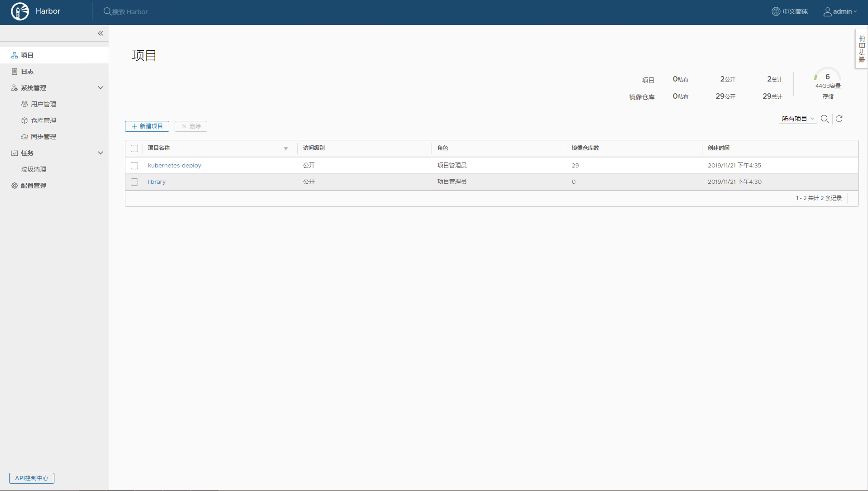Click the 新建项目 button
The image size is (868, 491).
[147, 126]
